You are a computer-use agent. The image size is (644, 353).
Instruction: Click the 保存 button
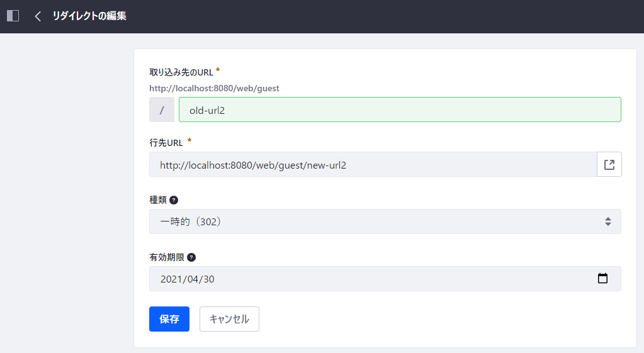pyautogui.click(x=169, y=319)
